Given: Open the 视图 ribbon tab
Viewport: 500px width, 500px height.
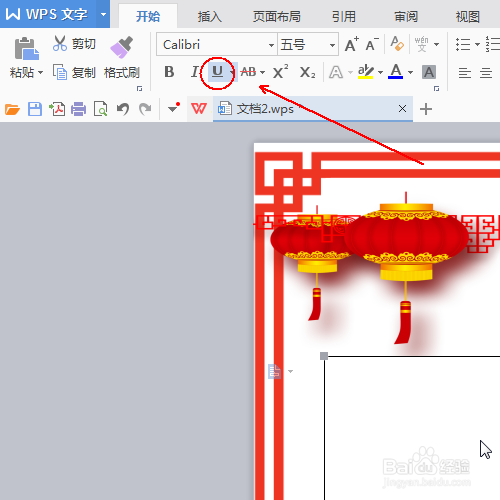Looking at the screenshot, I should (468, 16).
